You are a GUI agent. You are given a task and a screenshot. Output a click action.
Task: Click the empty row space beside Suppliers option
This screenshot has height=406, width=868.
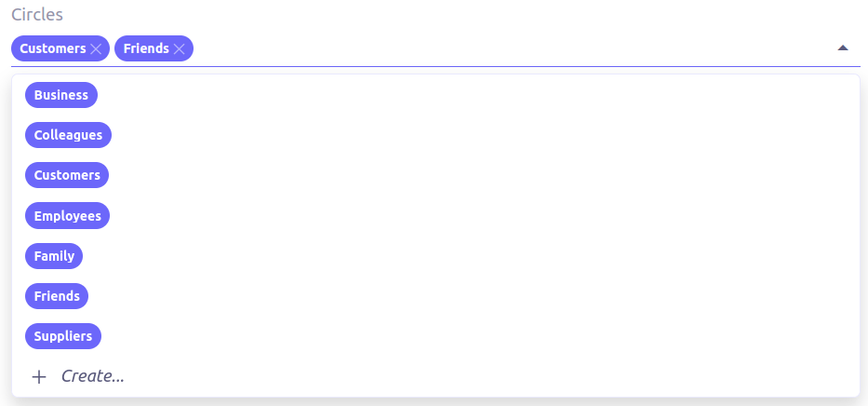(x=465, y=336)
